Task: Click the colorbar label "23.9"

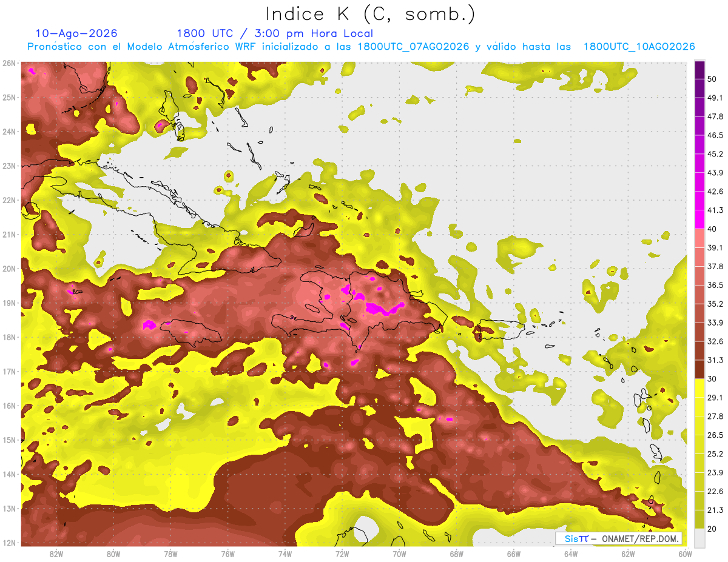Action: tap(715, 472)
